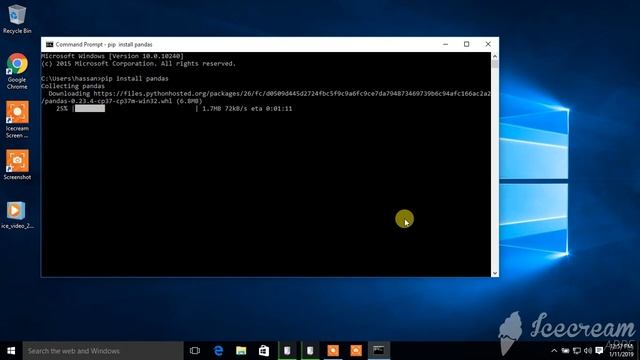Click the taskbar clock and date
Image resolution: width=640 pixels, height=360 pixels.
(x=621, y=351)
